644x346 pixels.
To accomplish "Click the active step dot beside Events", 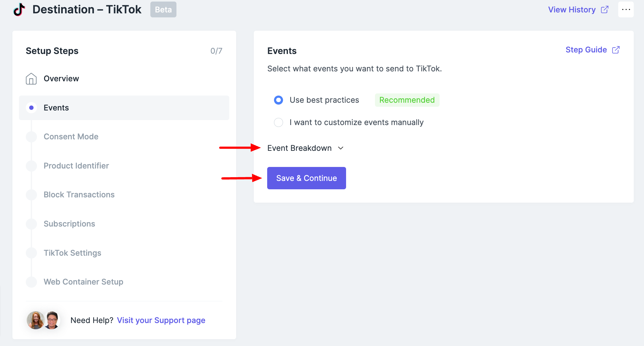I will coord(31,108).
